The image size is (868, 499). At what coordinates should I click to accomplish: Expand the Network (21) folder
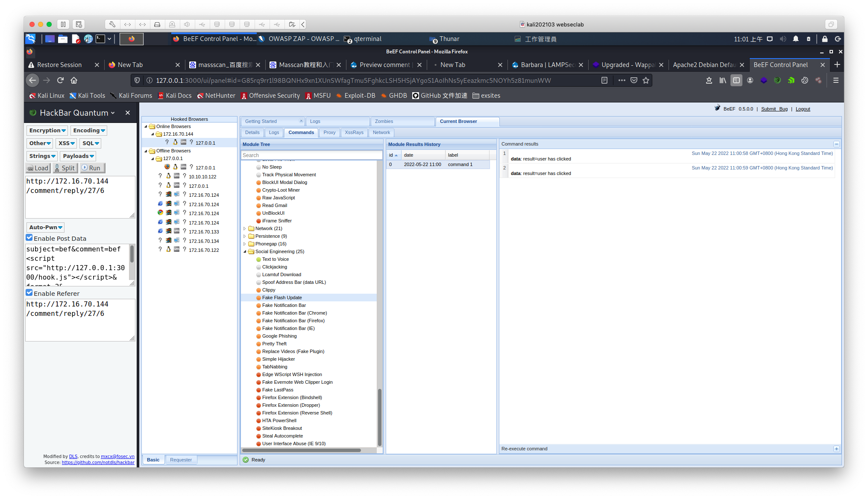[245, 229]
